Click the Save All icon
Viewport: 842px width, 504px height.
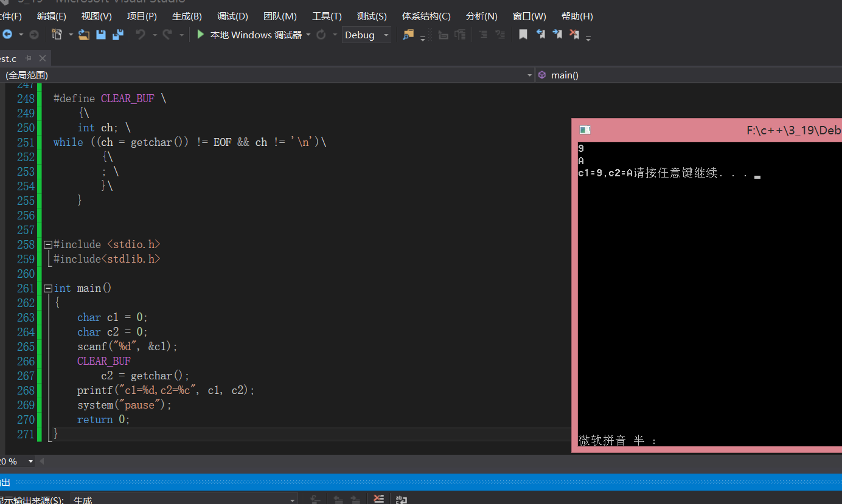click(x=118, y=35)
